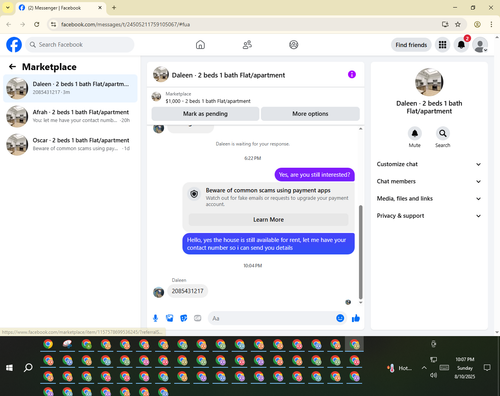Expand Media, files and links section
The width and height of the screenshot is (500, 396).
[429, 199]
